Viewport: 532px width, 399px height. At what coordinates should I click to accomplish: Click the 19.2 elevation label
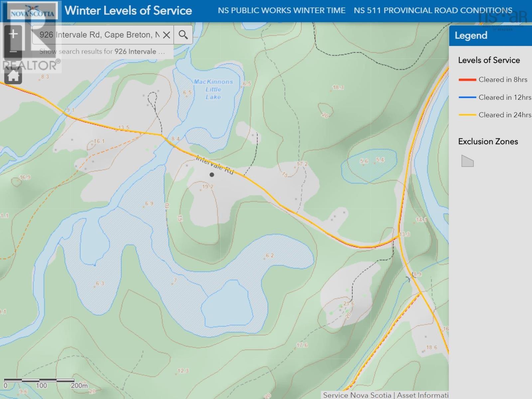tap(208, 187)
